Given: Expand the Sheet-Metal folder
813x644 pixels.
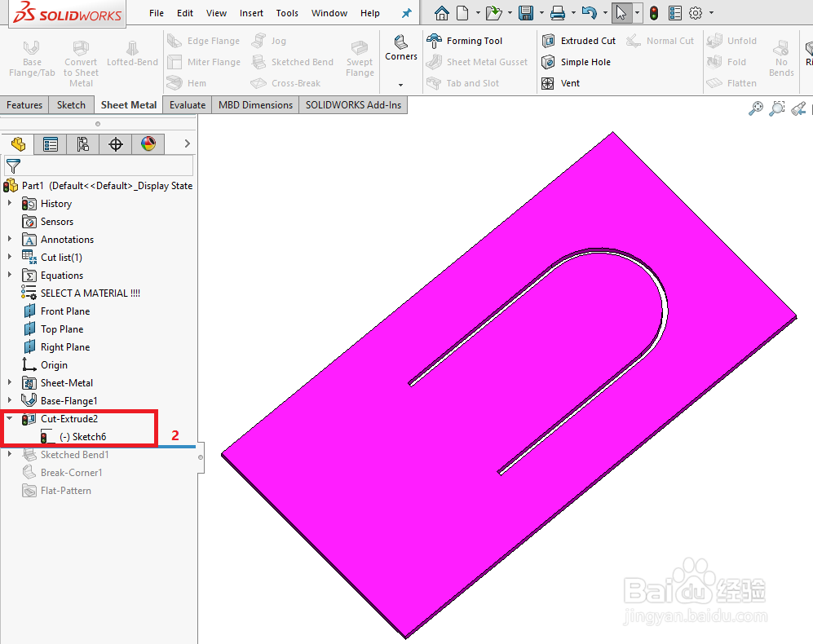Looking at the screenshot, I should tap(10, 382).
